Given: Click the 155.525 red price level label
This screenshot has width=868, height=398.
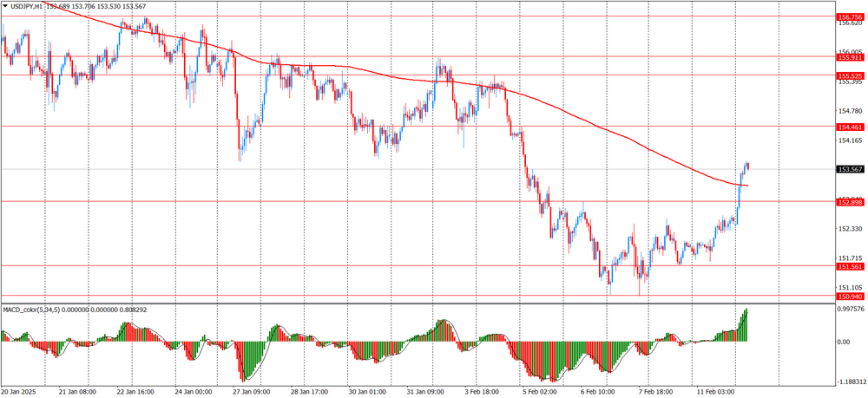Looking at the screenshot, I should tap(851, 75).
